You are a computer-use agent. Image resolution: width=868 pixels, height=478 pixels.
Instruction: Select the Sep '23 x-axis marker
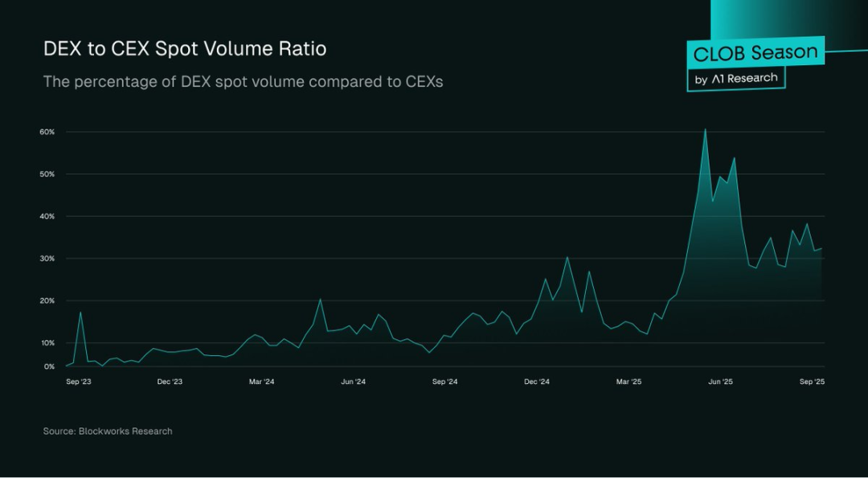[78, 382]
